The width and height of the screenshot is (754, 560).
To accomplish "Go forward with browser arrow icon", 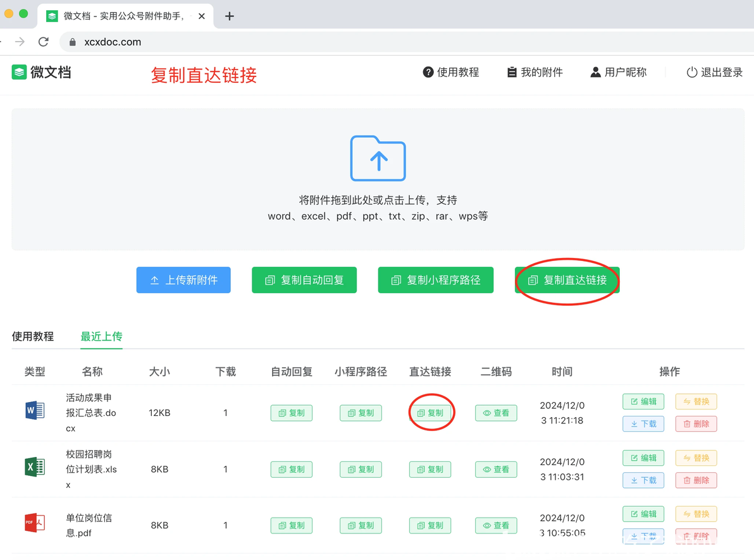I will [20, 42].
